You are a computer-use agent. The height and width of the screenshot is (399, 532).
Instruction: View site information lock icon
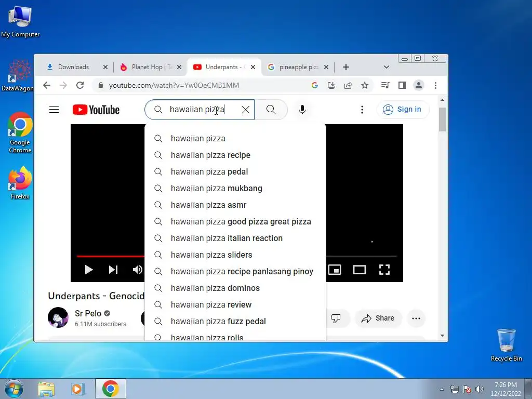pyautogui.click(x=100, y=85)
